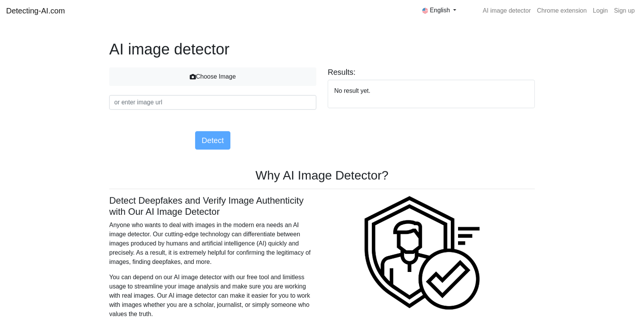The image size is (644, 336).
Task: Click the Detecting-AI.com site logo
Action: [35, 11]
